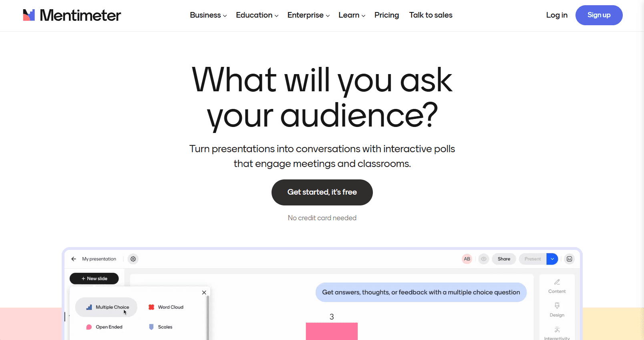Click the Present button

(533, 259)
